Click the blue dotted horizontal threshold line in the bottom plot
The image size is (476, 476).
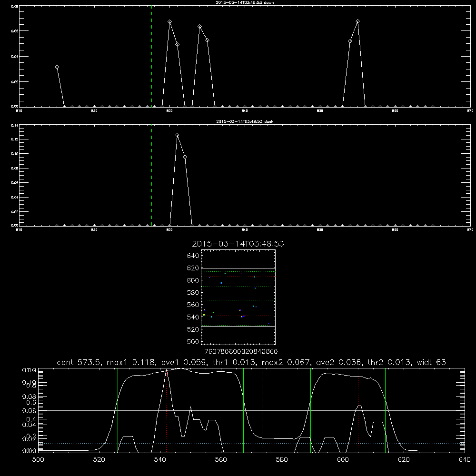(x=251, y=444)
